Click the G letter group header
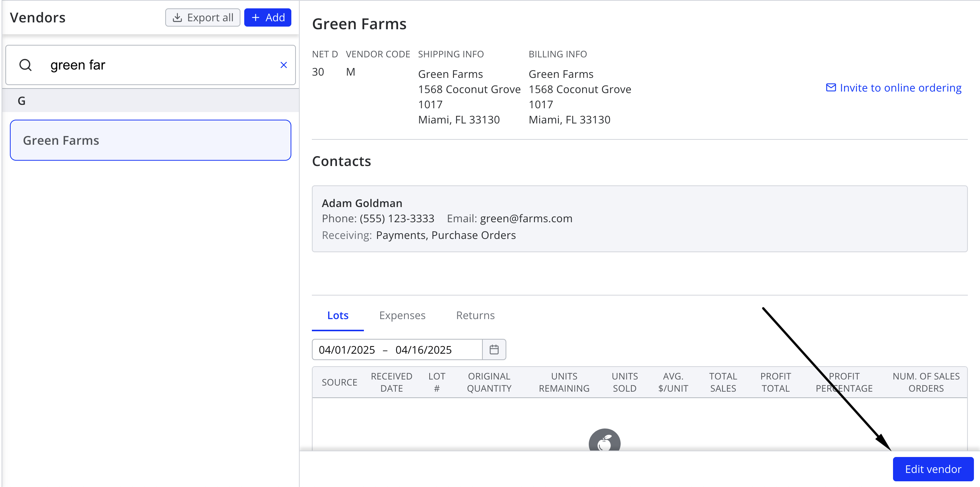Image resolution: width=980 pixels, height=487 pixels. pyautogui.click(x=151, y=101)
